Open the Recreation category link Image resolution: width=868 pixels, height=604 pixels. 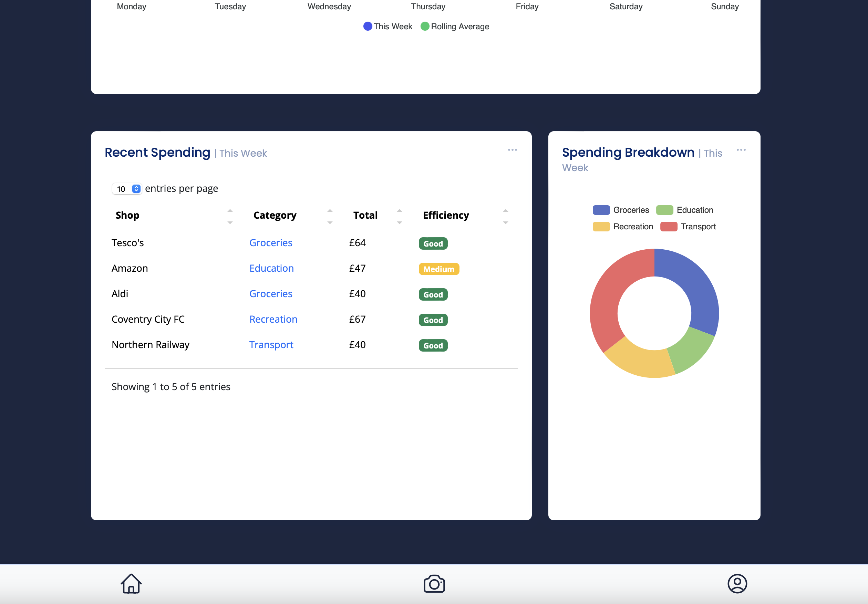pos(273,319)
